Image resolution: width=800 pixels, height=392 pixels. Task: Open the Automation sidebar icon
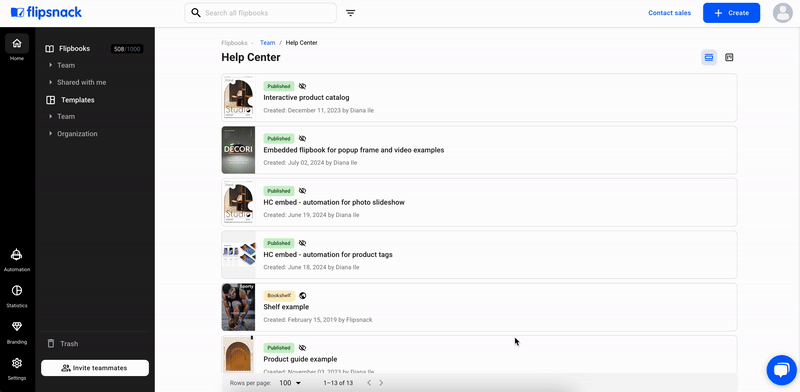point(17,254)
